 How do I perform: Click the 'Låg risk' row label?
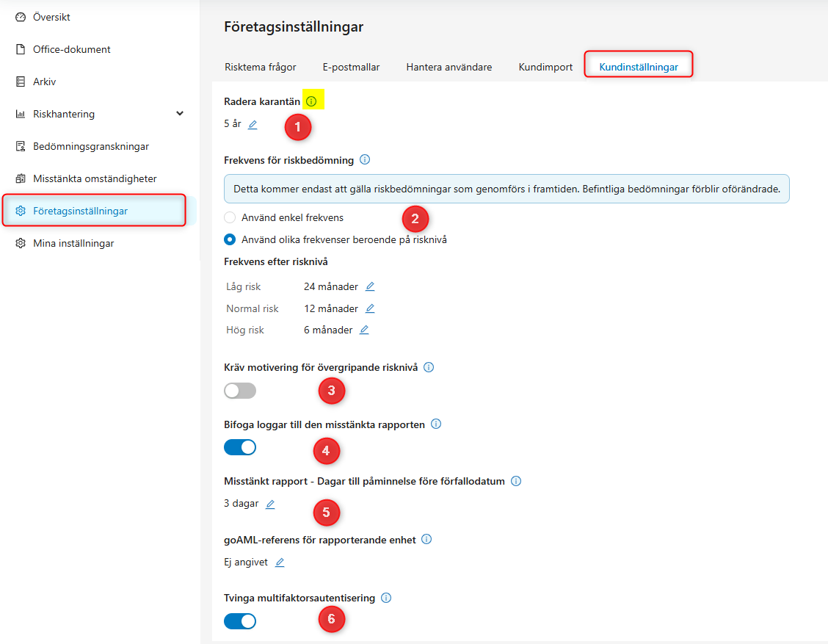(244, 286)
